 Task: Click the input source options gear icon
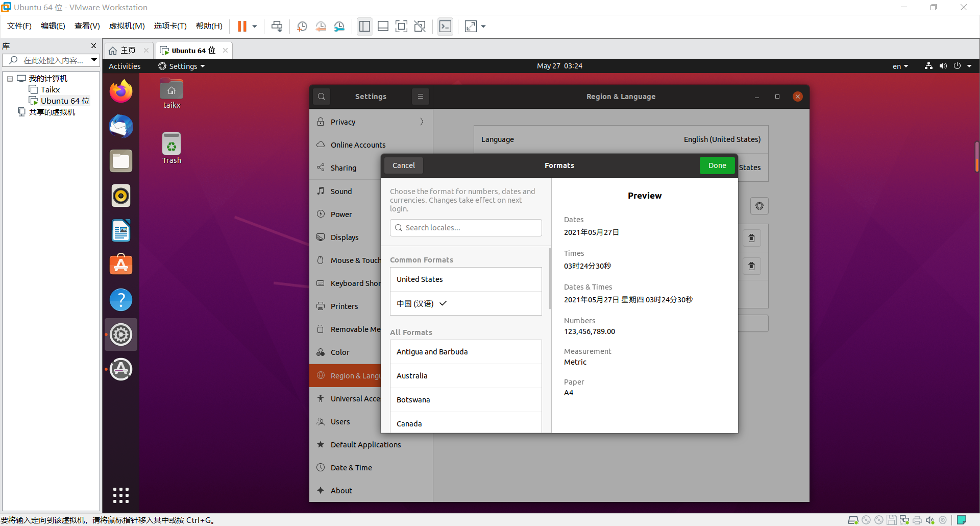[x=759, y=206]
